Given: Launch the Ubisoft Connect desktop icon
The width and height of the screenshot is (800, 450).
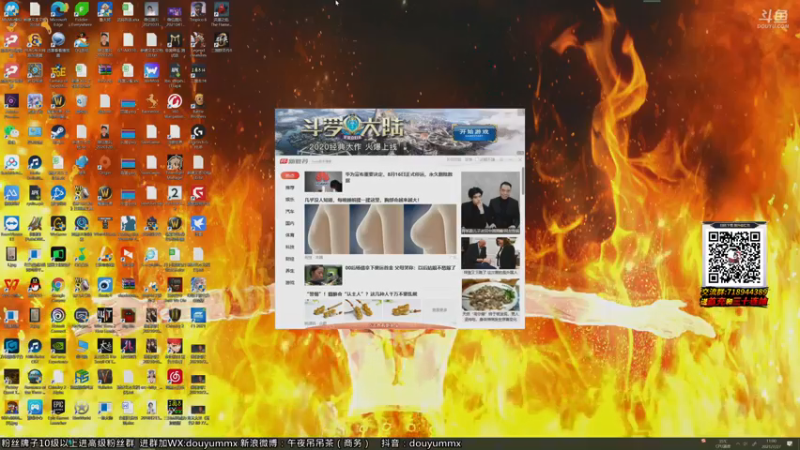Looking at the screenshot, I should point(58,316).
